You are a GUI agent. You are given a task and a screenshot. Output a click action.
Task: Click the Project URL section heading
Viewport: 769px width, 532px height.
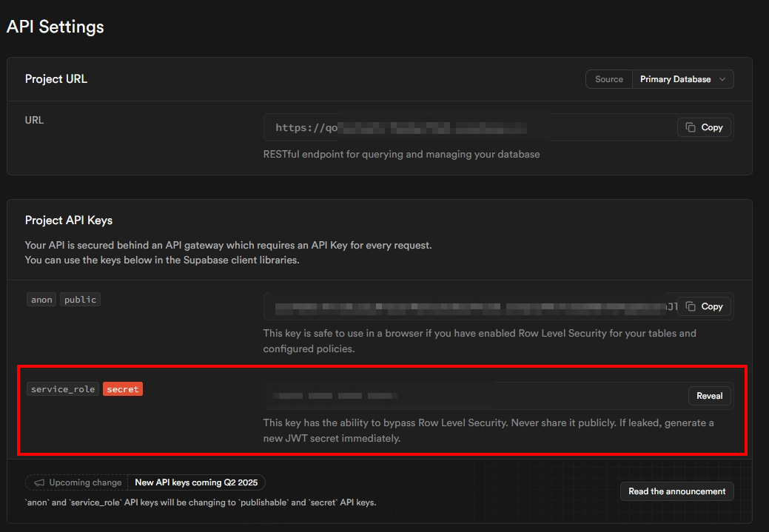click(x=56, y=79)
